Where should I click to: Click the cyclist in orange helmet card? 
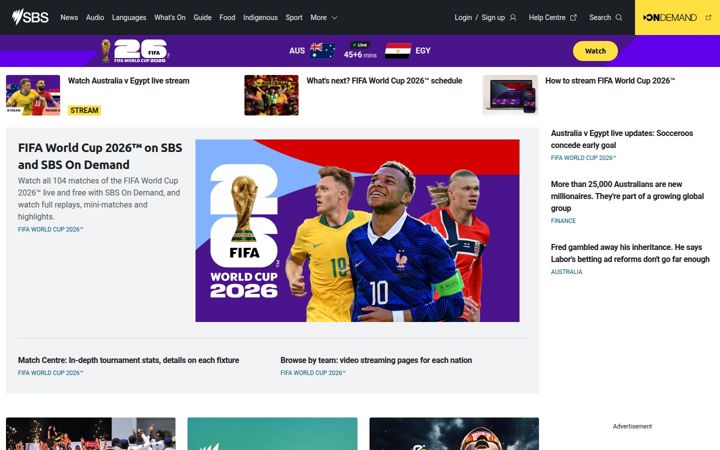coord(454,433)
